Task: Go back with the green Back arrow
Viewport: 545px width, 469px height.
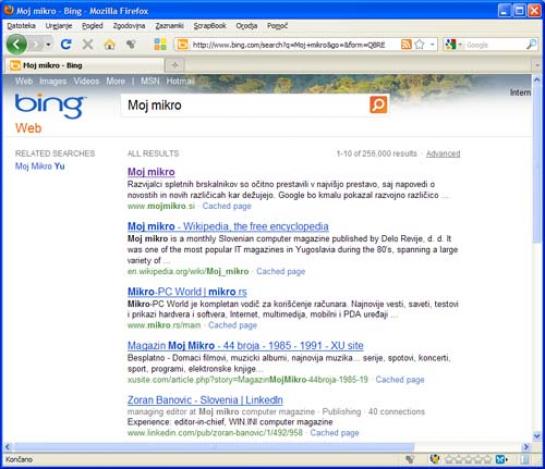Action: (x=16, y=45)
